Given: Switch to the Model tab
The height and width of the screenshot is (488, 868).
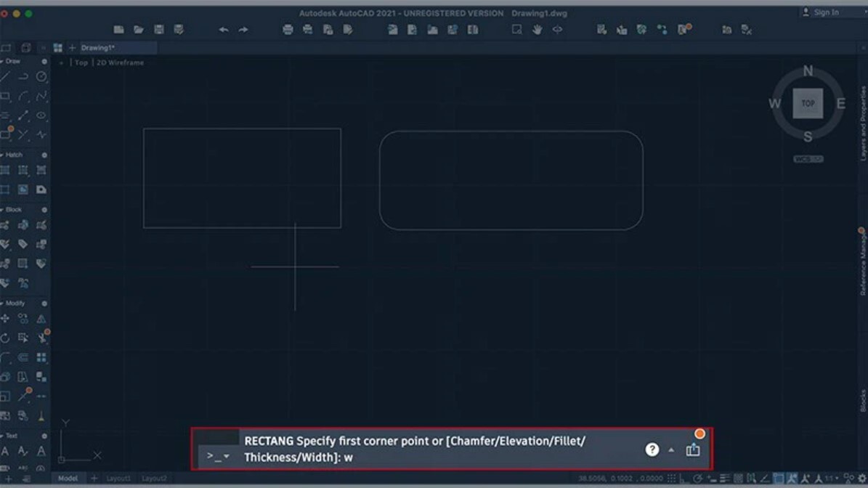Looking at the screenshot, I should pos(68,479).
